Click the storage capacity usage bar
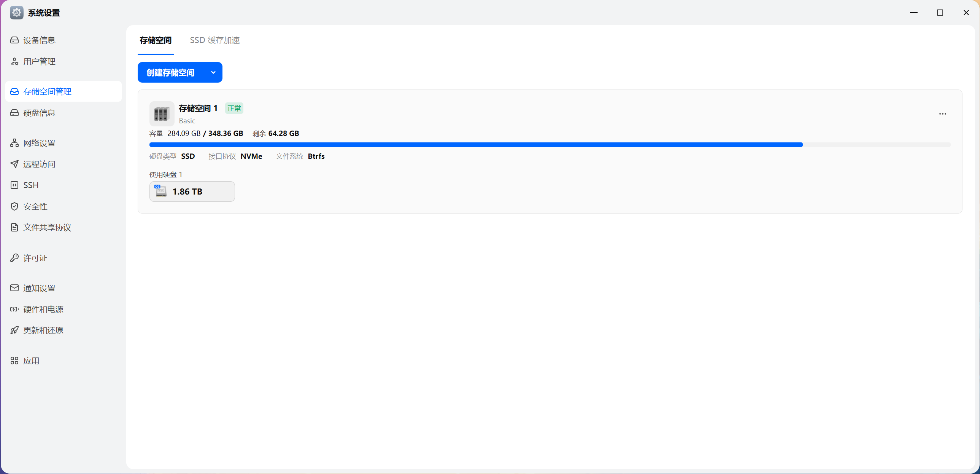The width and height of the screenshot is (980, 474). (x=550, y=145)
